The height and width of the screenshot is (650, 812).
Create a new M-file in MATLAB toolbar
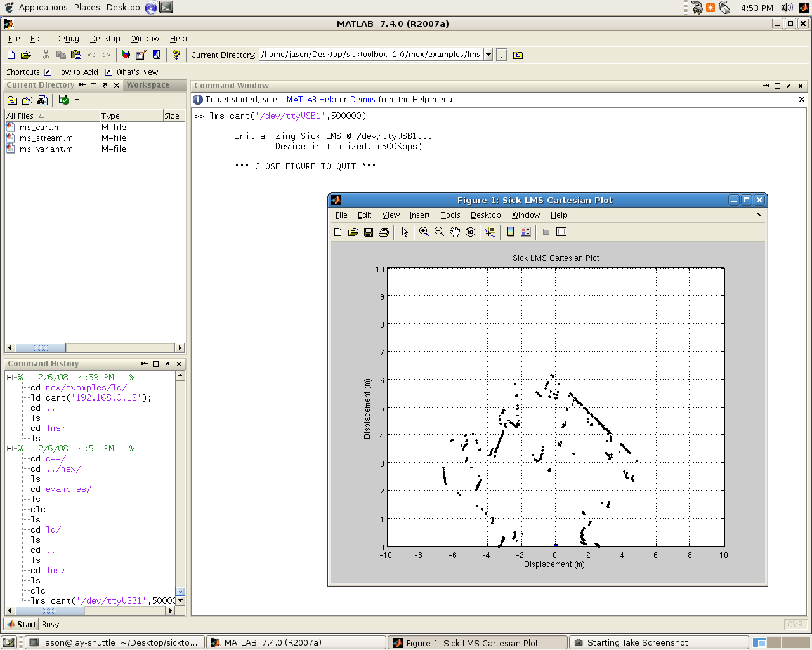pyautogui.click(x=11, y=55)
